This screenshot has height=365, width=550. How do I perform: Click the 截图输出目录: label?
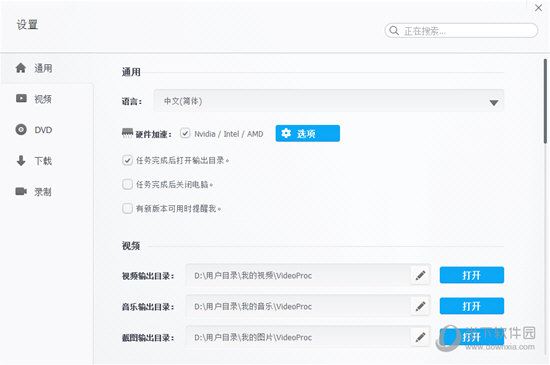click(148, 337)
